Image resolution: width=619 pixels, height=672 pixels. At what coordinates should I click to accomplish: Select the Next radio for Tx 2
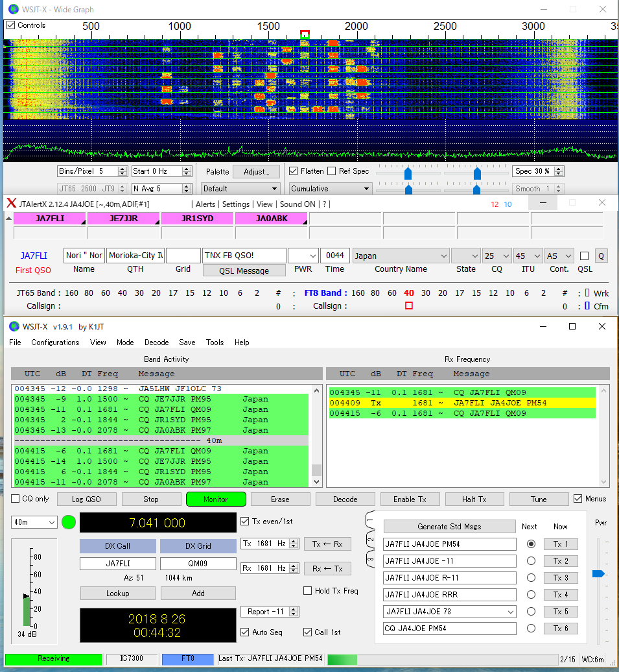tap(531, 560)
